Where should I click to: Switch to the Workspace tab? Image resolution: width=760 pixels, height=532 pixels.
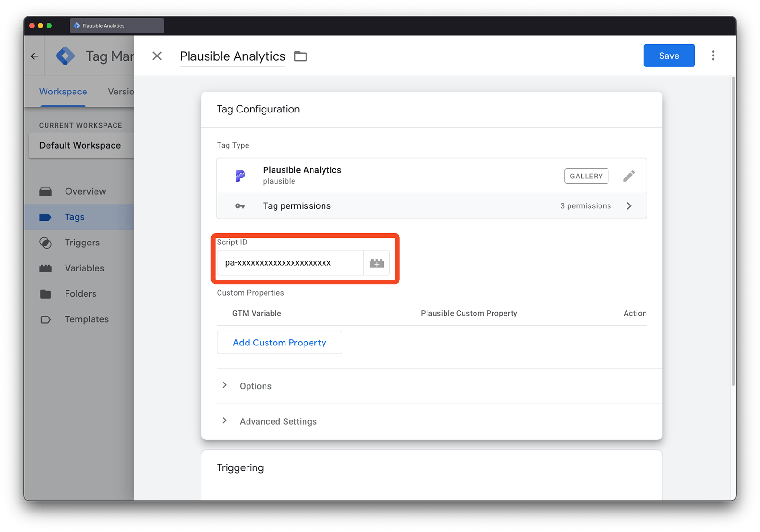(63, 91)
